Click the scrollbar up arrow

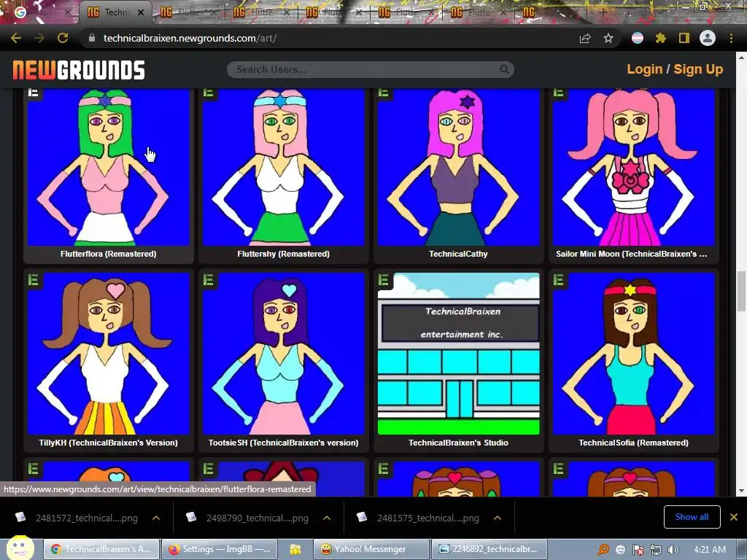tap(741, 57)
